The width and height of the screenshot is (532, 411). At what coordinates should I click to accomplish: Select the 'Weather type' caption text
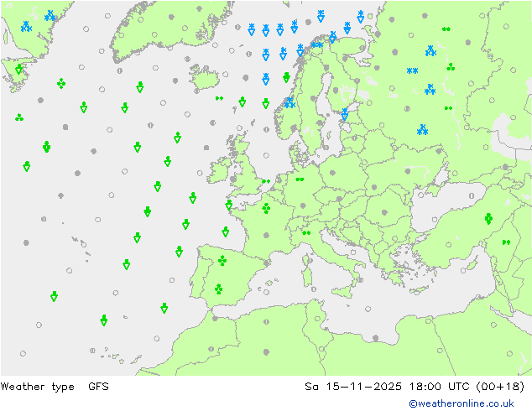(x=37, y=387)
